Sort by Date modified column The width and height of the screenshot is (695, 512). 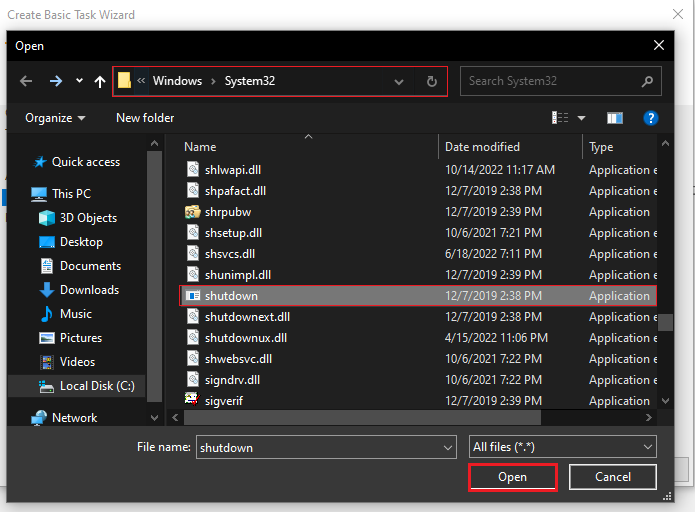pos(482,147)
